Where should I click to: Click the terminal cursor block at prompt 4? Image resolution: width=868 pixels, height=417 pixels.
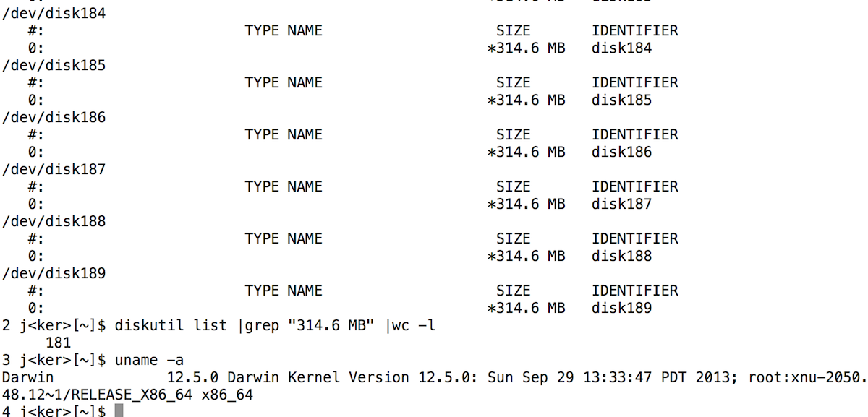pyautogui.click(x=119, y=411)
